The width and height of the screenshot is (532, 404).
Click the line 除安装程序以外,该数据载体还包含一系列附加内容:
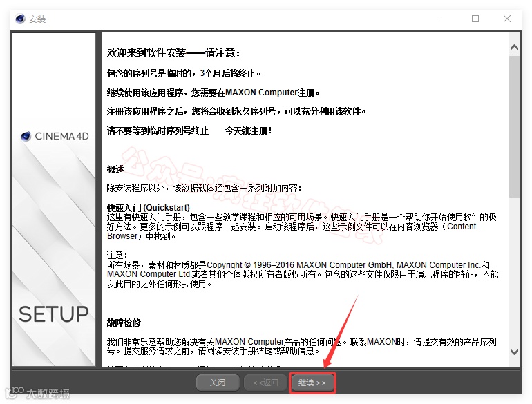204,188
